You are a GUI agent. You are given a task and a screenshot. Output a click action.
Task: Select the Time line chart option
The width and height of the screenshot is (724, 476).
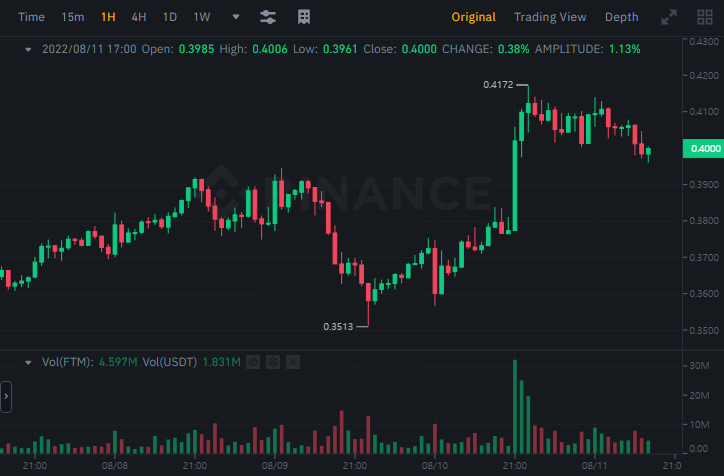(x=31, y=17)
